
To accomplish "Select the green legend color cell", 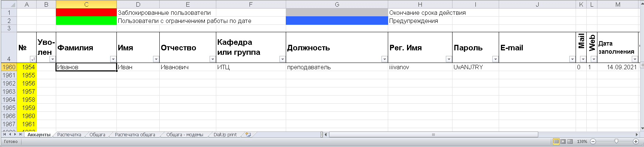I will coord(86,21).
